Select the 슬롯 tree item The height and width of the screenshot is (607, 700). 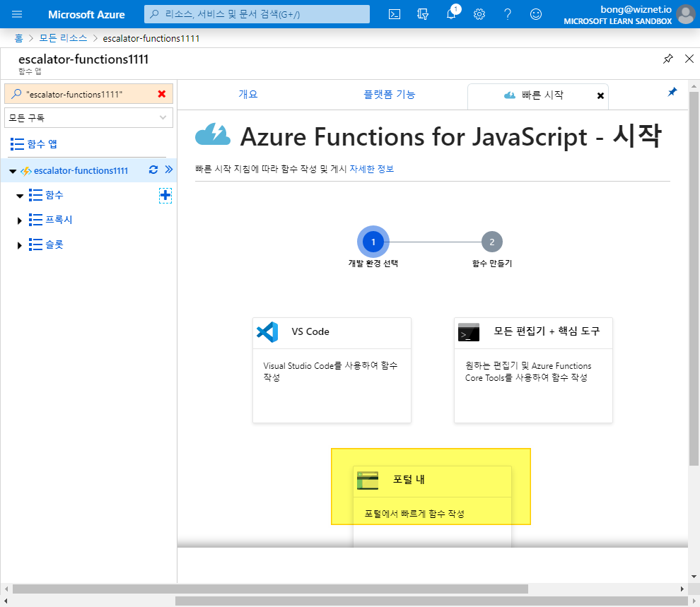[54, 244]
